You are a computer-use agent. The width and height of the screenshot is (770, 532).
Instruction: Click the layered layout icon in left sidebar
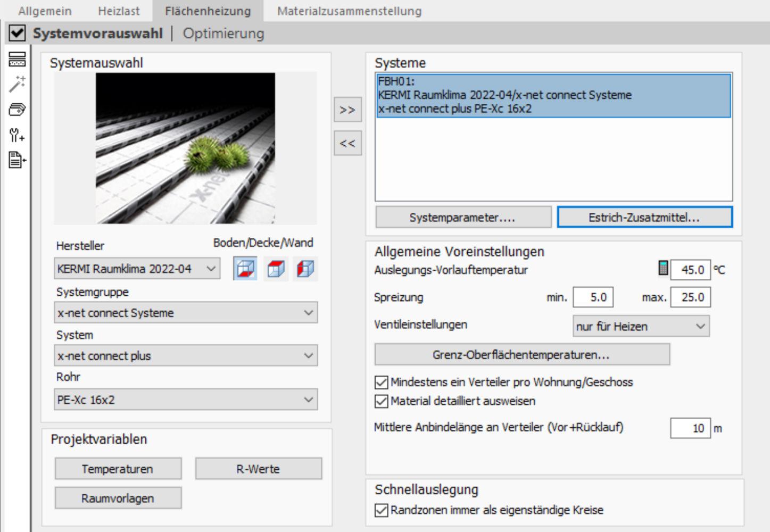[x=17, y=59]
